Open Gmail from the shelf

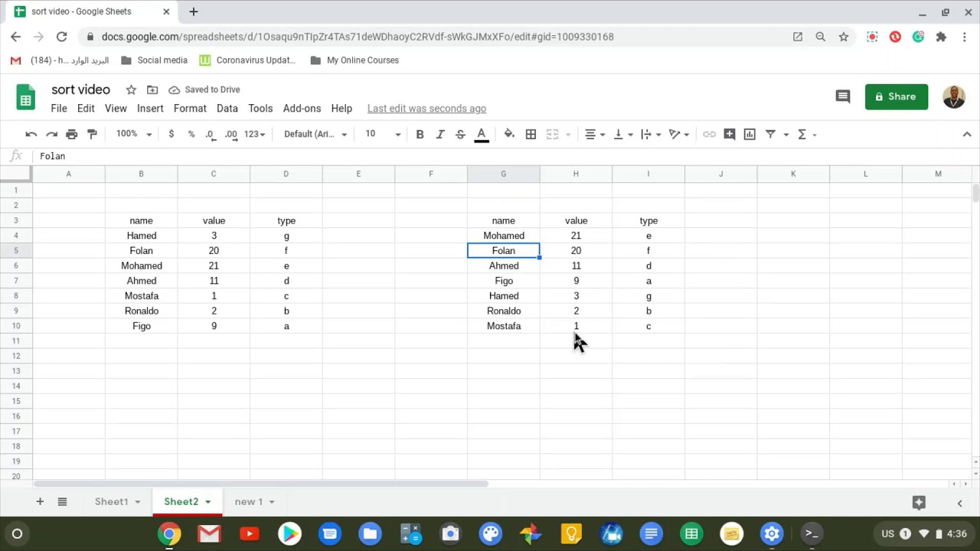point(209,533)
